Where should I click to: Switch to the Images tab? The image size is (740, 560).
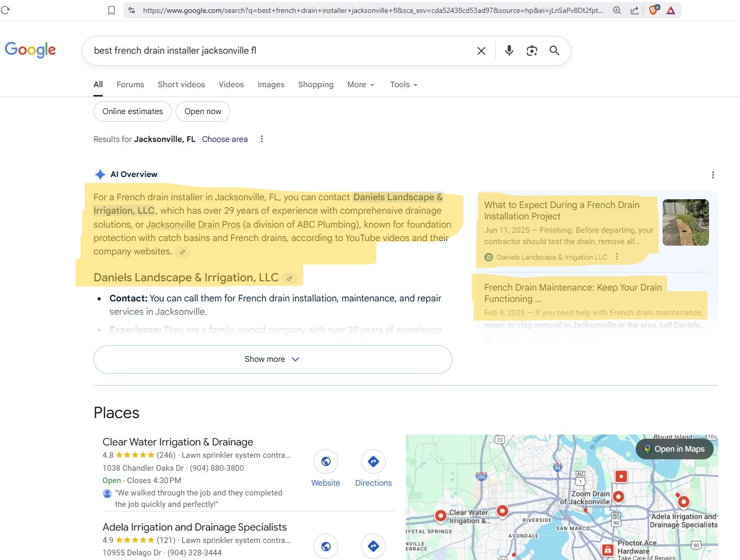point(271,85)
